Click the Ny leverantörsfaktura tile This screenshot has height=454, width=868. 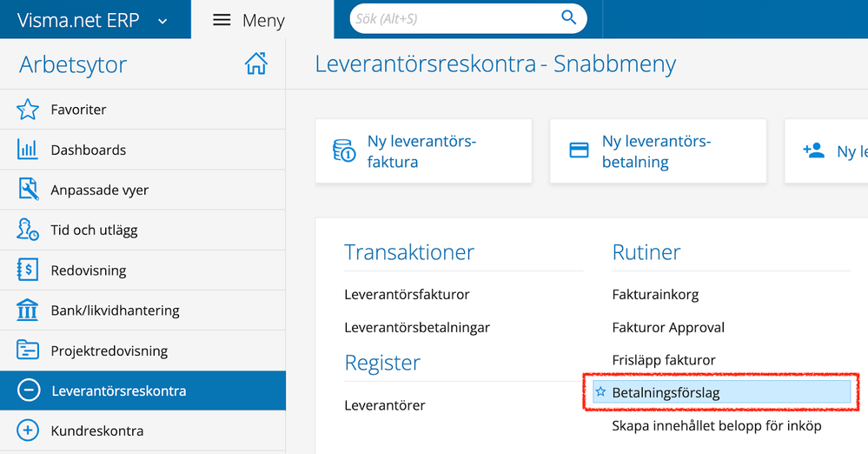pyautogui.click(x=423, y=150)
